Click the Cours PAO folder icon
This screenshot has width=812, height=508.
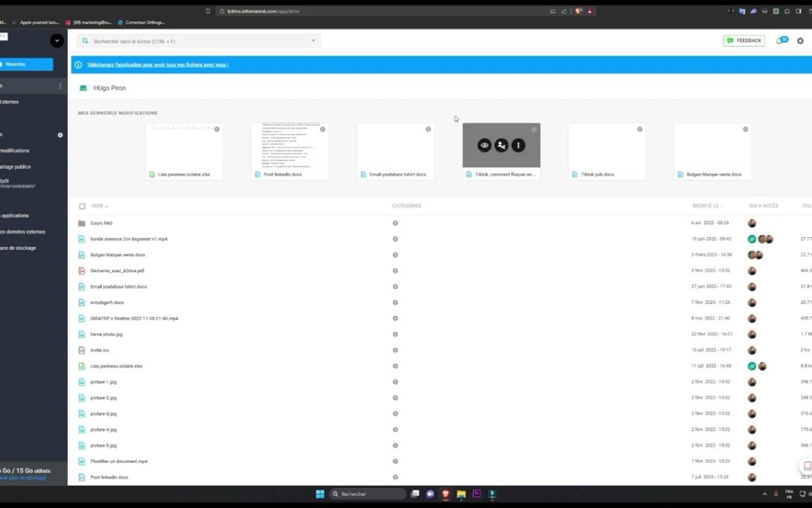click(81, 223)
